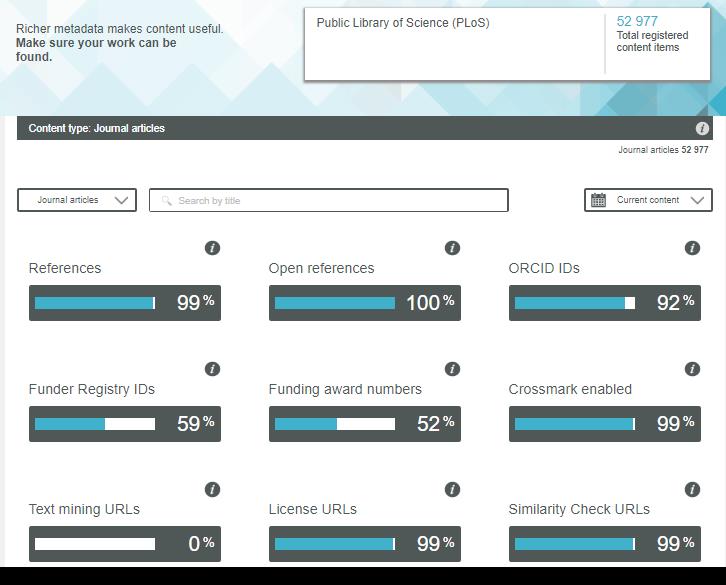Click info icon above Open references bar
Screen dimensions: 726x585
452,248
